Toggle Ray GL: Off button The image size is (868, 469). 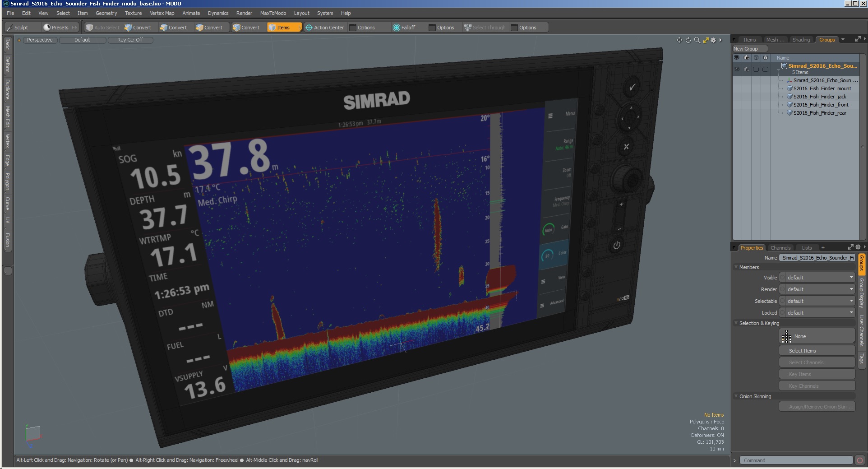[x=130, y=40]
